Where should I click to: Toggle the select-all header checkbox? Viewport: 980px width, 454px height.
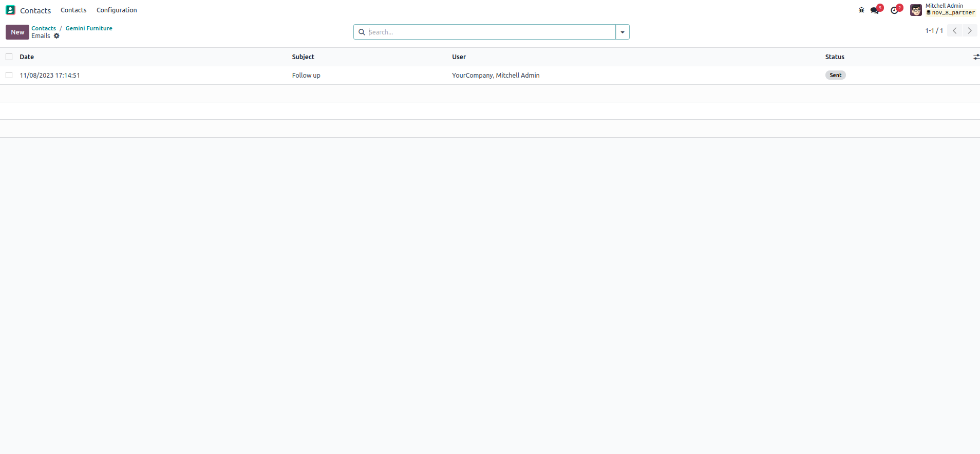9,57
